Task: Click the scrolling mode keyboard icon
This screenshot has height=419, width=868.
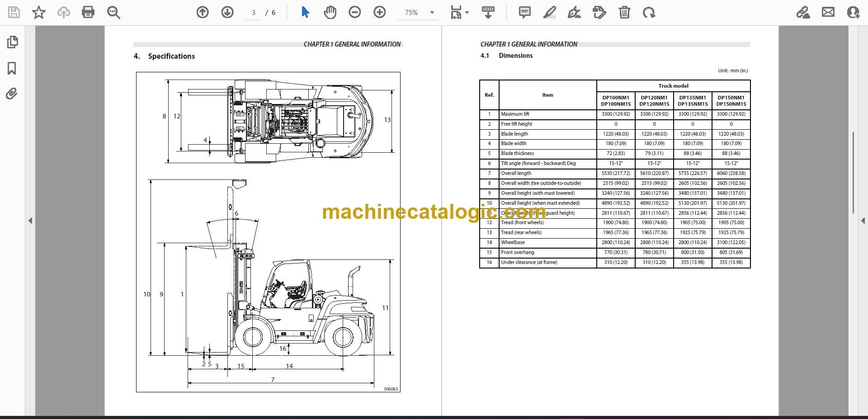Action: tap(488, 13)
